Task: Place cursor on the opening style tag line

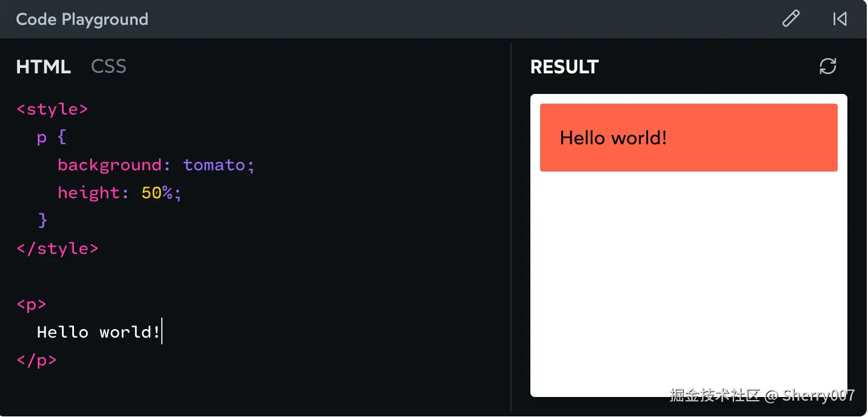Action: coord(52,109)
